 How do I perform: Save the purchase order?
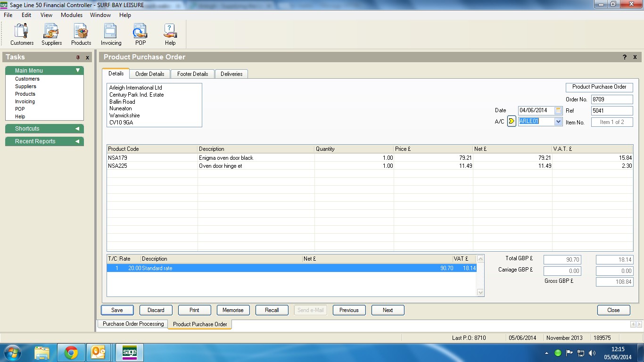[117, 310]
